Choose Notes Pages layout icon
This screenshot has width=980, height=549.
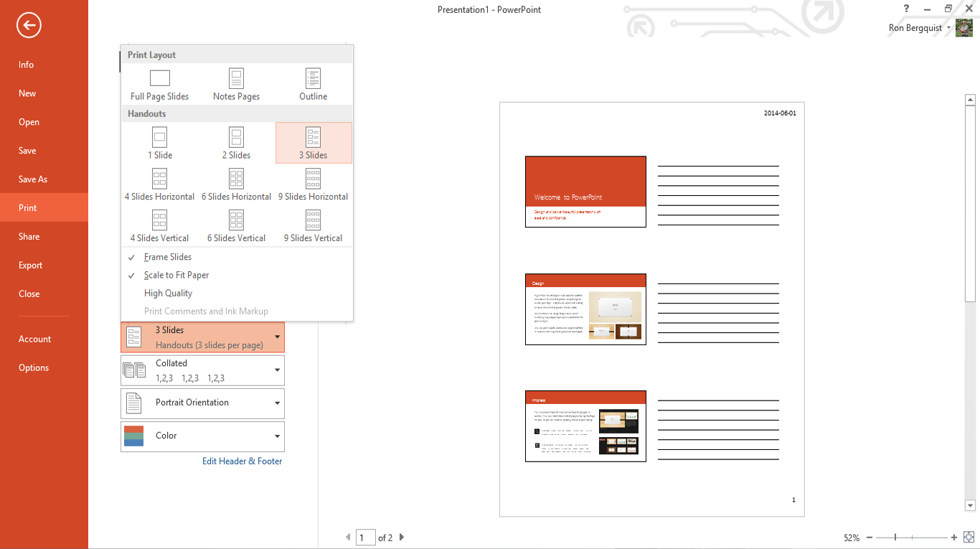(236, 78)
